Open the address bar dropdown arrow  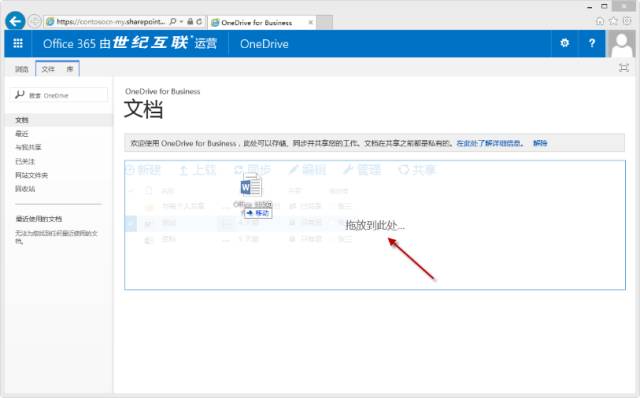181,21
